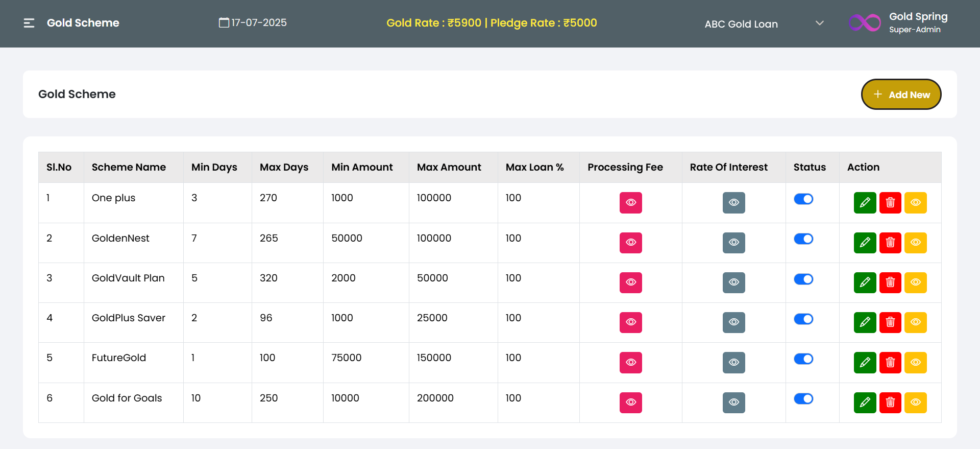Show rate of interest for GoldVault Plan
The height and width of the screenshot is (449, 980).
point(734,282)
